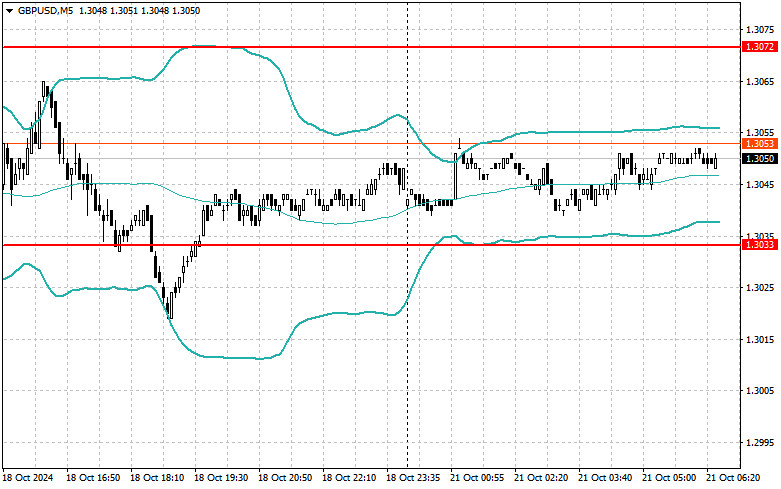Click the 1.3045 price axis value
The height and width of the screenshot is (489, 781).
tap(760, 185)
